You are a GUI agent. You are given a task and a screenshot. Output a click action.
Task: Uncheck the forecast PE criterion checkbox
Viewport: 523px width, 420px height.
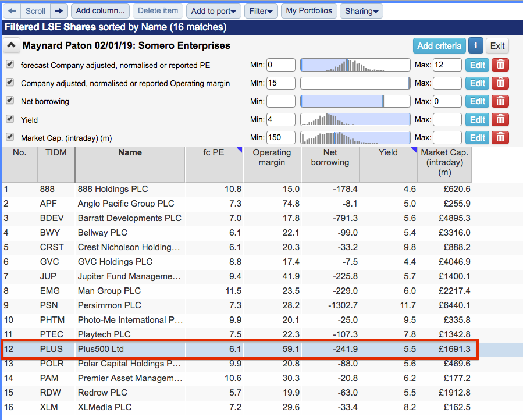point(10,64)
